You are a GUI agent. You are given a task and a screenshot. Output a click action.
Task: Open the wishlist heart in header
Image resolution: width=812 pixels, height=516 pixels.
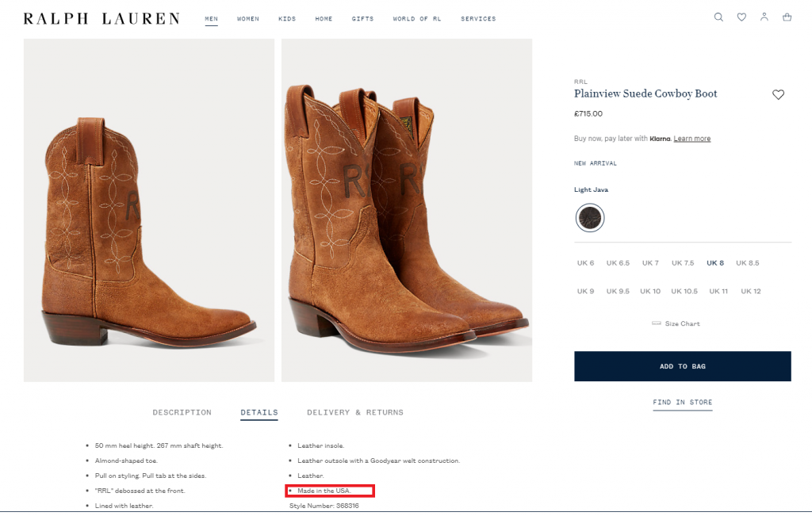tap(741, 17)
